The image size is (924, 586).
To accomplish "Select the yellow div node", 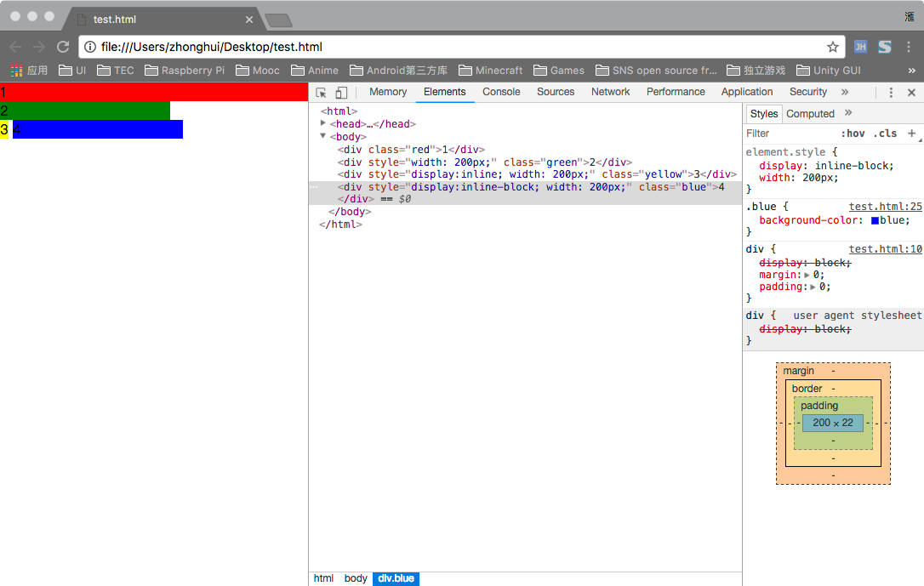I will [x=537, y=174].
